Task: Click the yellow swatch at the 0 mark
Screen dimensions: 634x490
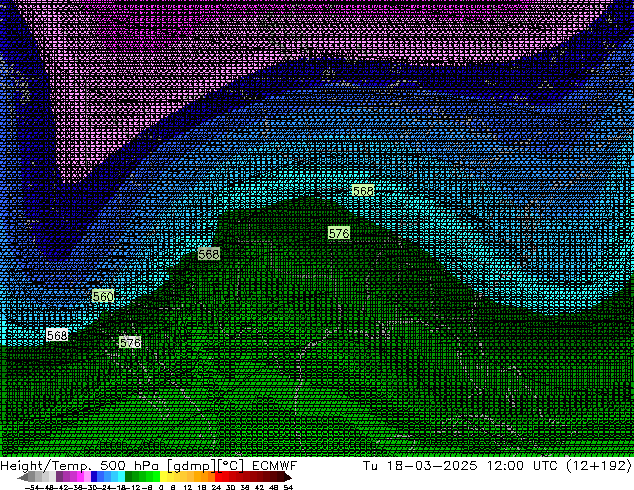Action: pyautogui.click(x=164, y=476)
